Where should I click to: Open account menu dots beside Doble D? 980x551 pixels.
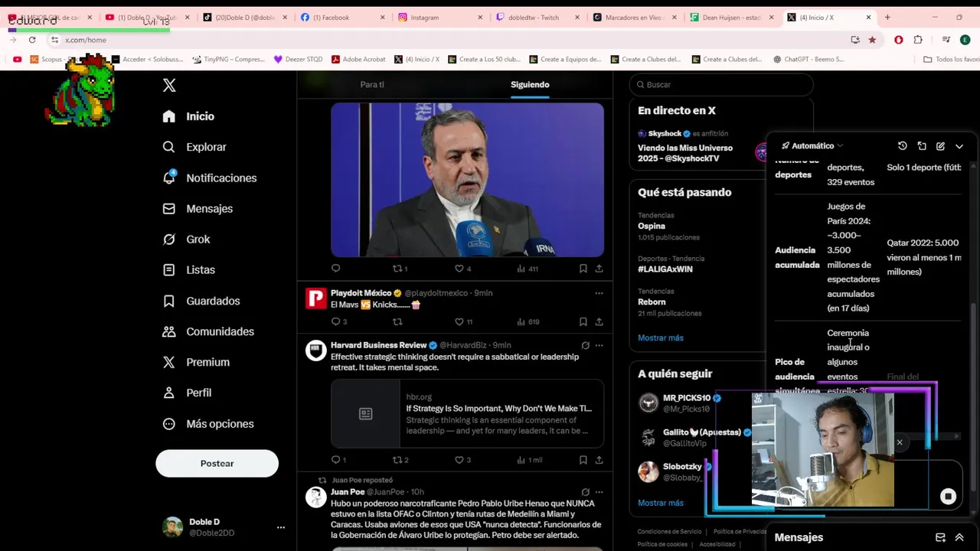point(280,527)
